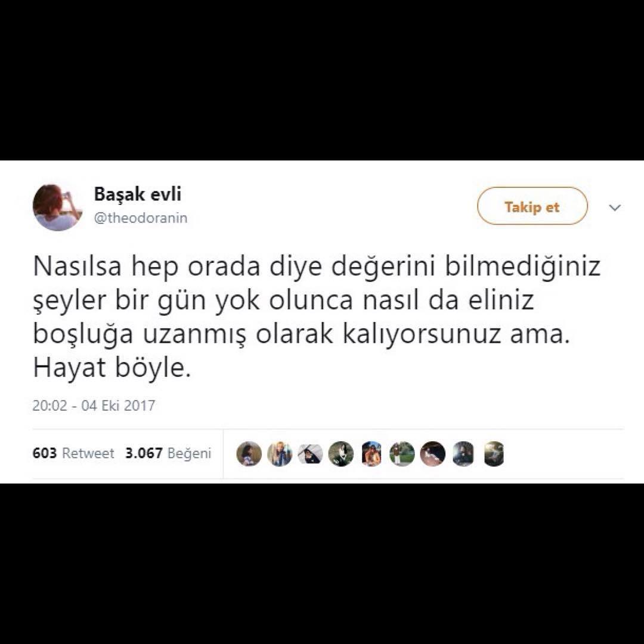The height and width of the screenshot is (644, 644).
Task: Open the third liker avatar
Action: point(310,453)
